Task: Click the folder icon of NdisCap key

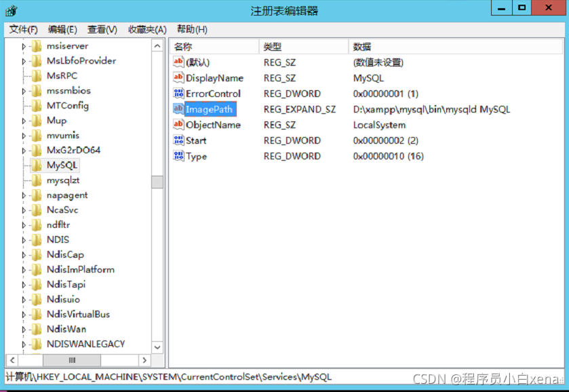Action: tap(37, 255)
